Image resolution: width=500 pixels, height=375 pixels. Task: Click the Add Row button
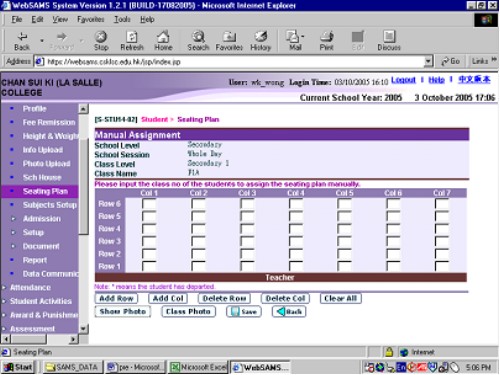click(116, 298)
